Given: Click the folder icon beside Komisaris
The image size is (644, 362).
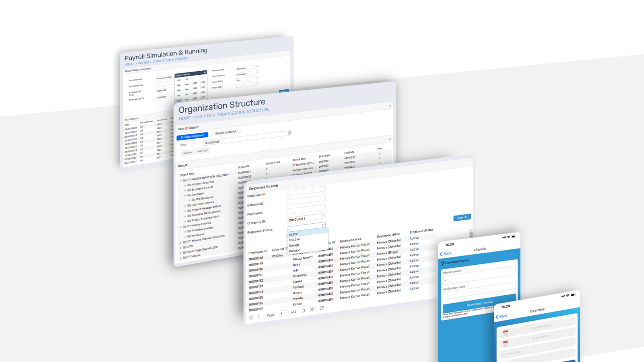Looking at the screenshot, I should [189, 236].
